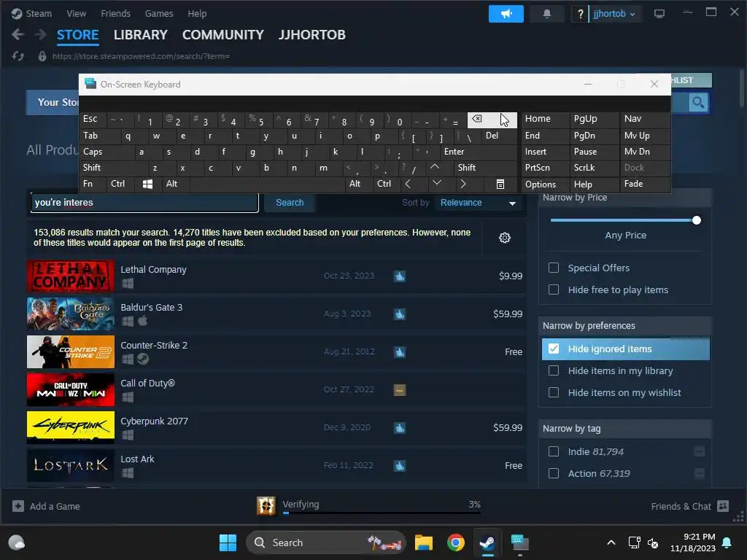Open the Friends & Chat grid icon
This screenshot has width=747, height=560.
[723, 506]
